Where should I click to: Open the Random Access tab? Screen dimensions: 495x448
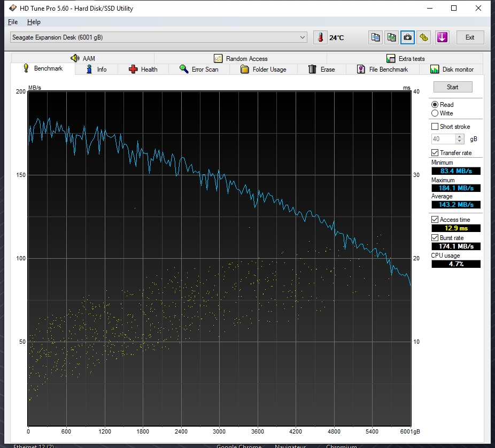point(241,59)
